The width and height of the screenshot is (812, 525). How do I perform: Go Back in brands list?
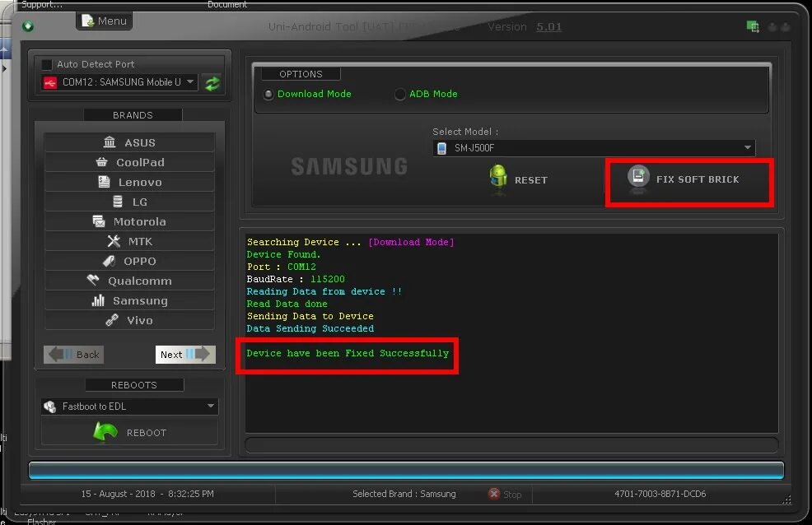(x=73, y=355)
